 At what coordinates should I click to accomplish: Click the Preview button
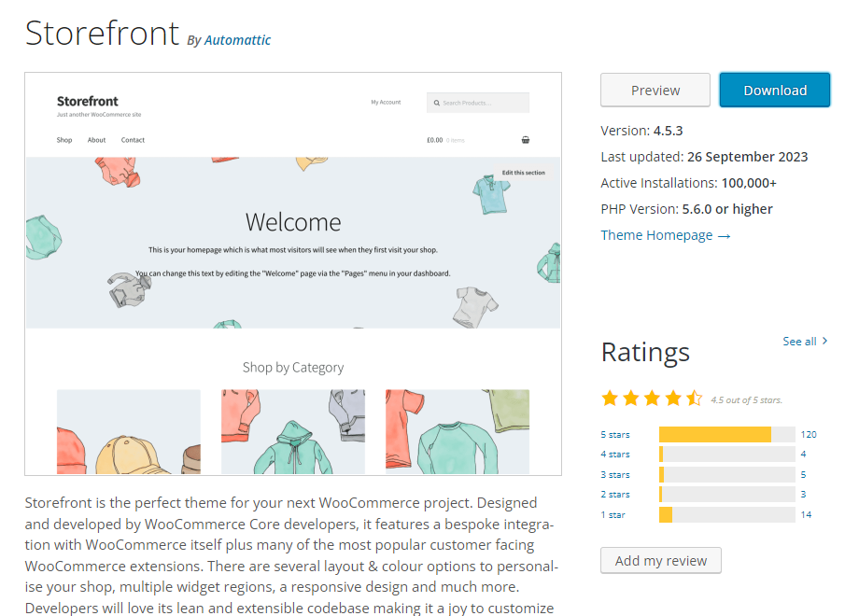pos(655,90)
